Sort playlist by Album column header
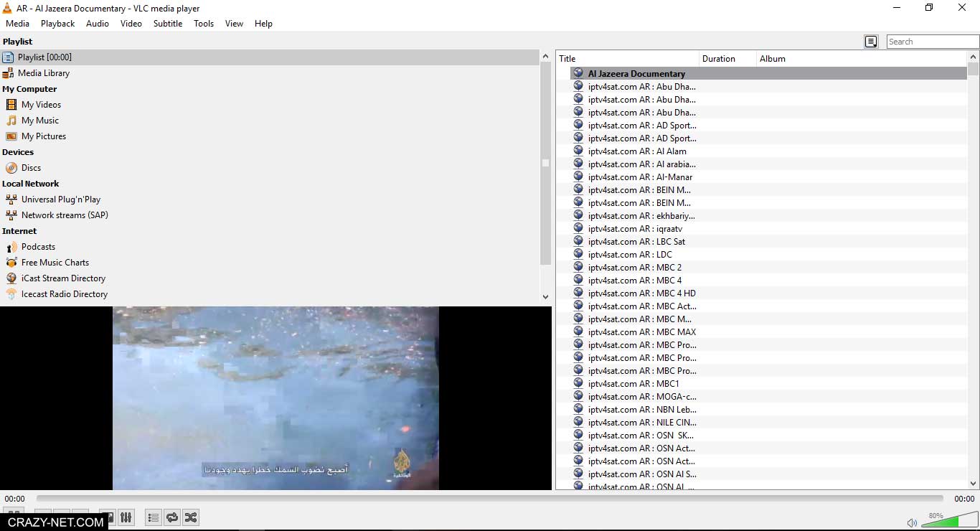Viewport: 980px width, 531px height. [862, 59]
